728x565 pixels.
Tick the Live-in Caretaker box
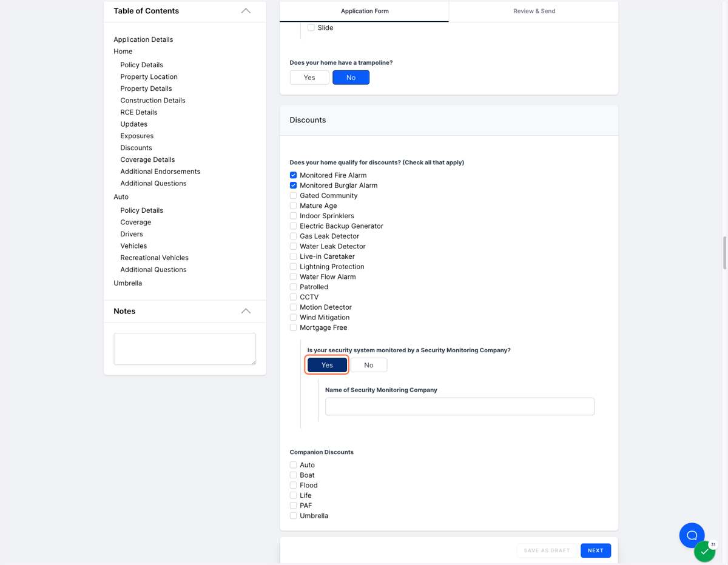point(293,256)
